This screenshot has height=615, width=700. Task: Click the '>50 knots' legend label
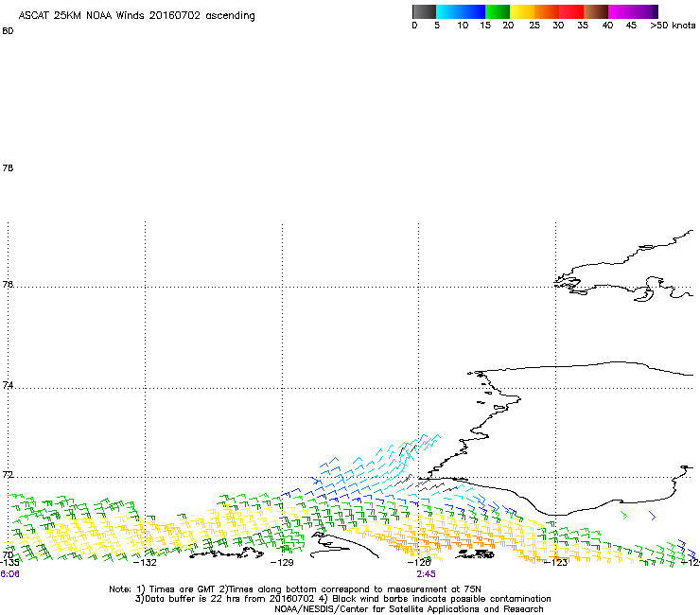tap(673, 26)
